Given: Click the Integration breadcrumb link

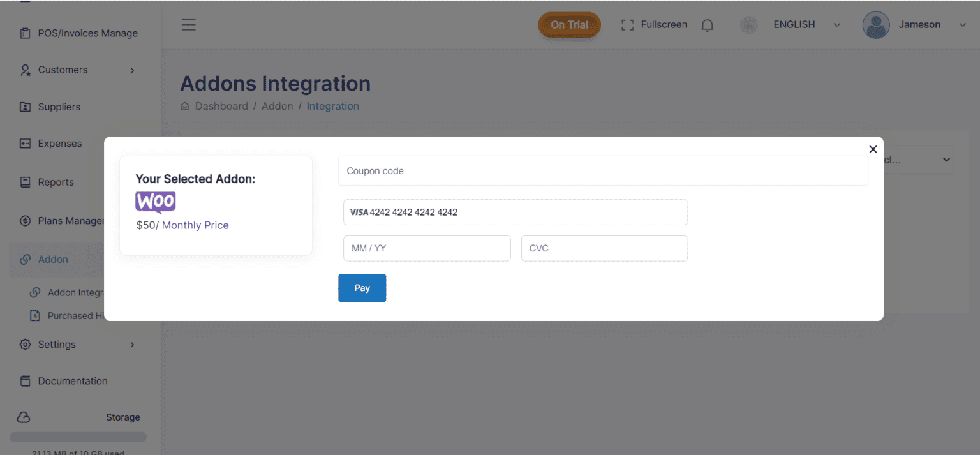Looking at the screenshot, I should coord(332,107).
